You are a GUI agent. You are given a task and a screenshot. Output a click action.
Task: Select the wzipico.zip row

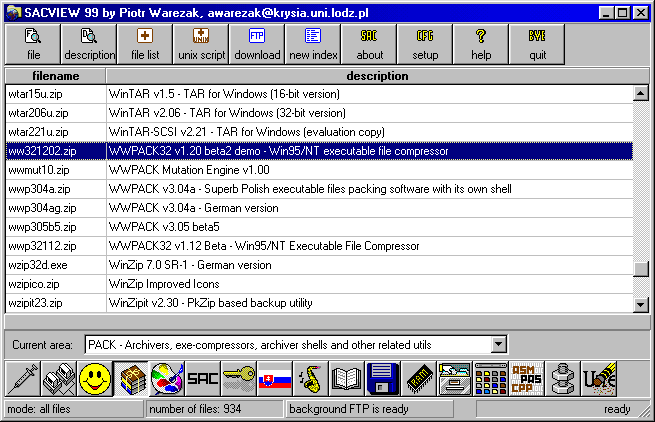(x=320, y=284)
